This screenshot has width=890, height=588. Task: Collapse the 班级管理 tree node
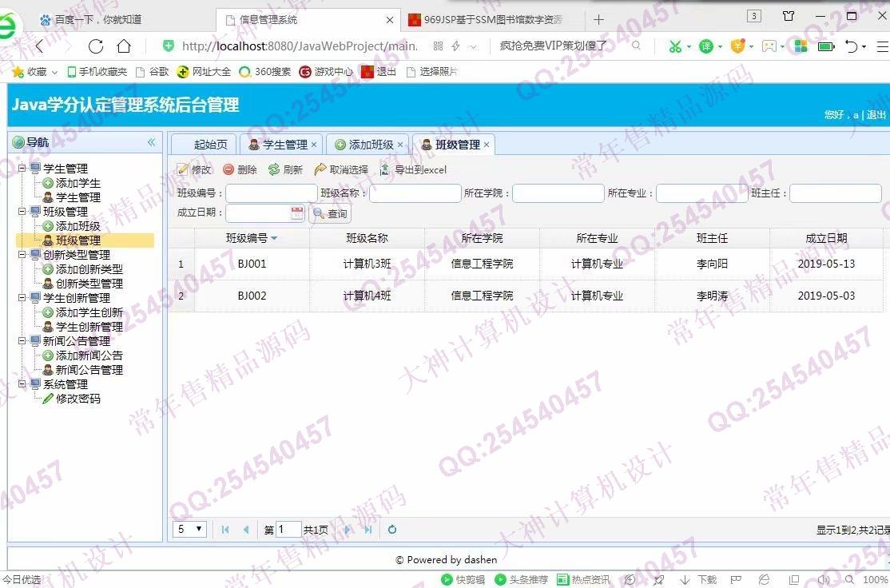22,211
